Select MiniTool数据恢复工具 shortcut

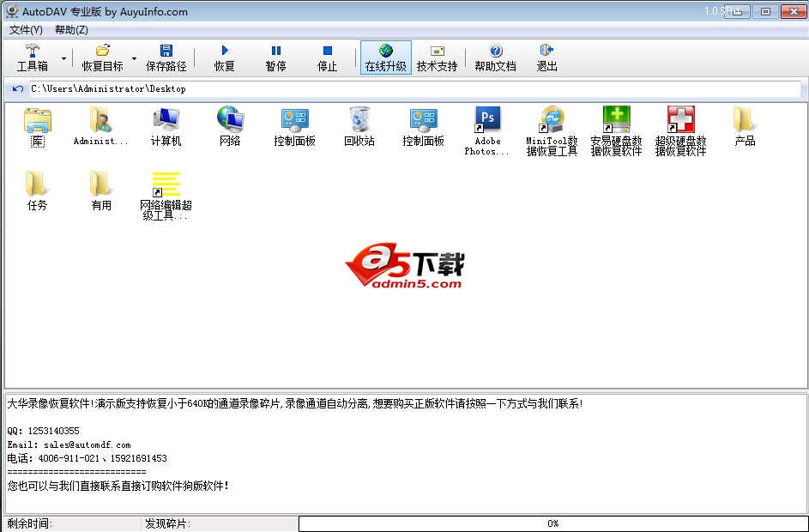552,131
